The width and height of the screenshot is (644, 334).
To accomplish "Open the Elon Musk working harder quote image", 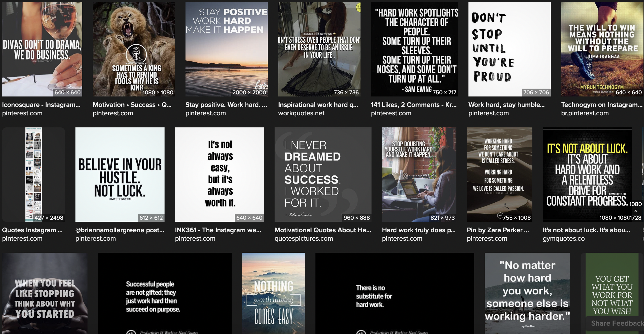I will coord(527,293).
